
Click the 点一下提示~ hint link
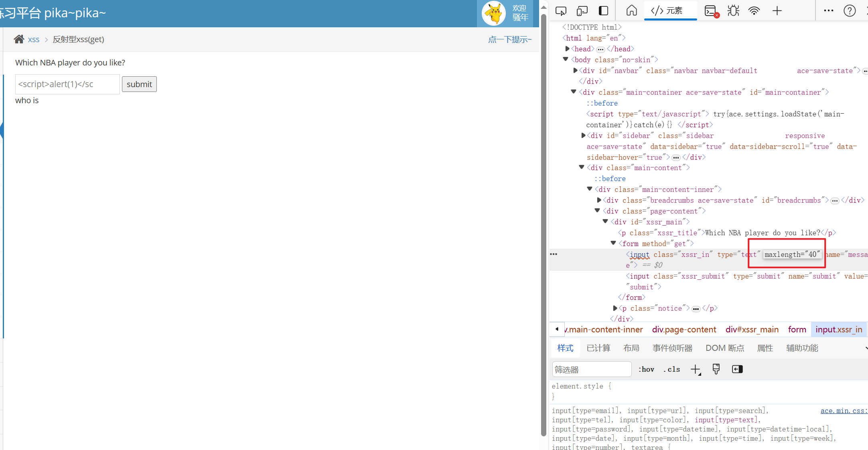(x=510, y=39)
